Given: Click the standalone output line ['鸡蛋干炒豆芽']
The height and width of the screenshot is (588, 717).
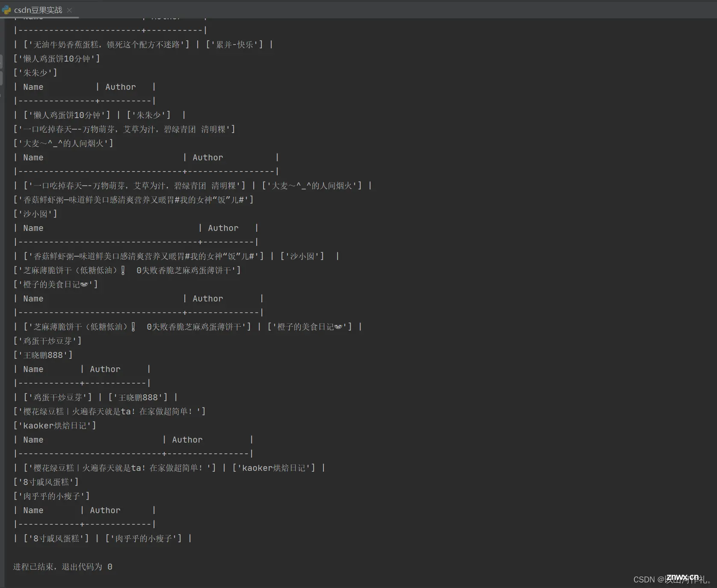Looking at the screenshot, I should pos(47,341).
